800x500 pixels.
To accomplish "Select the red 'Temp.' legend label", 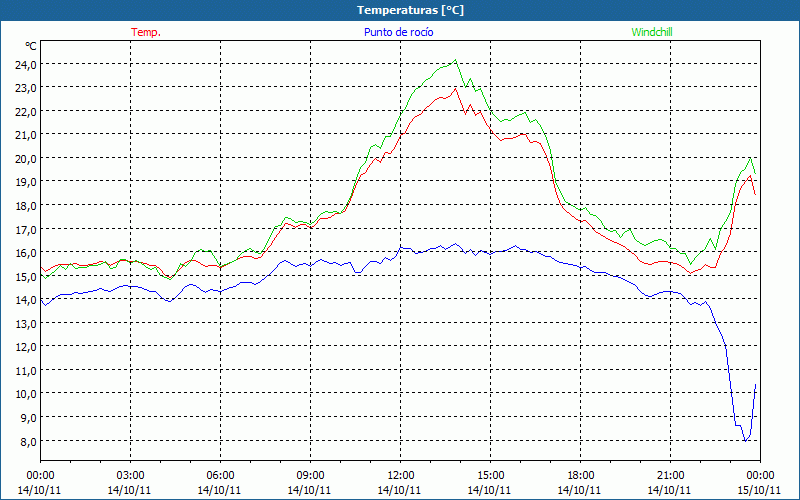I will coord(146,32).
